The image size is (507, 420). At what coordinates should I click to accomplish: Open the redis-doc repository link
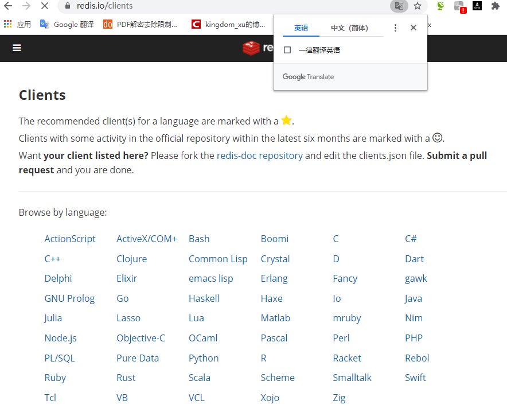260,155
